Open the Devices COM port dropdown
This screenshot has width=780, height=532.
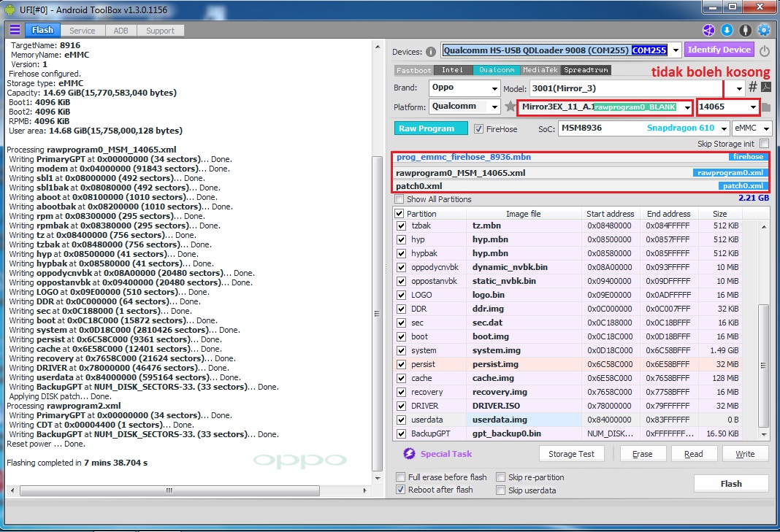coord(676,50)
